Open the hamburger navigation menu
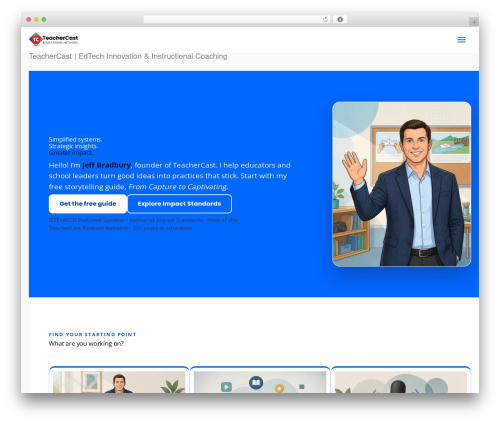Screen dimensions: 500x423 tap(461, 40)
